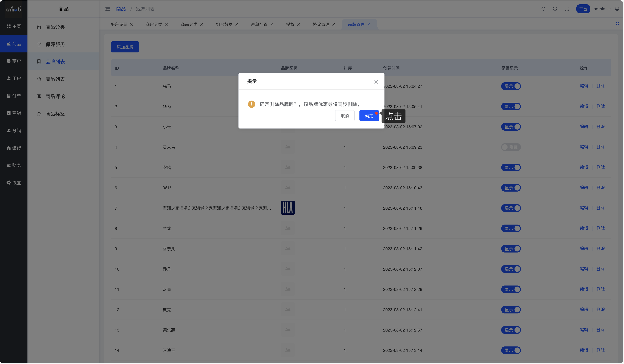Open the search icon in header
The width and height of the screenshot is (624, 364).
click(555, 9)
